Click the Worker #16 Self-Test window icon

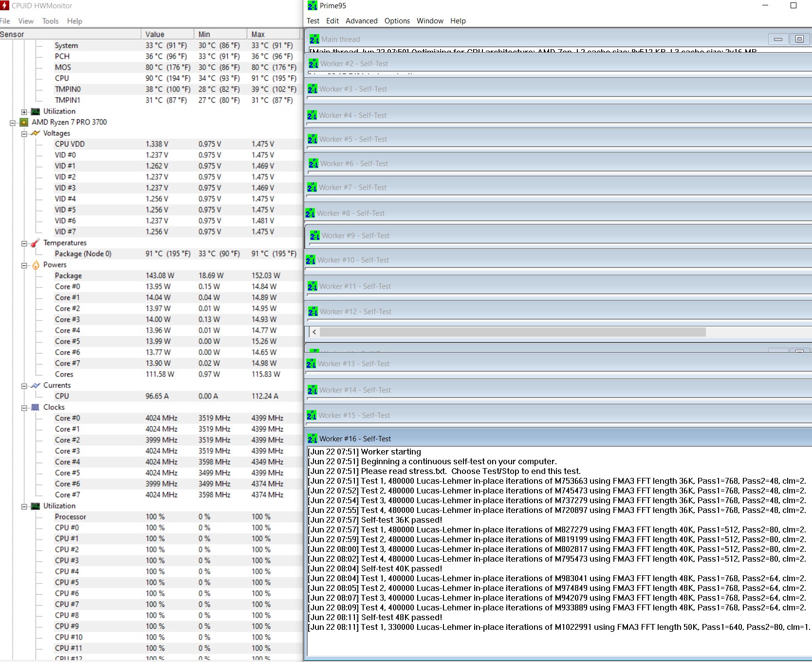coord(312,439)
